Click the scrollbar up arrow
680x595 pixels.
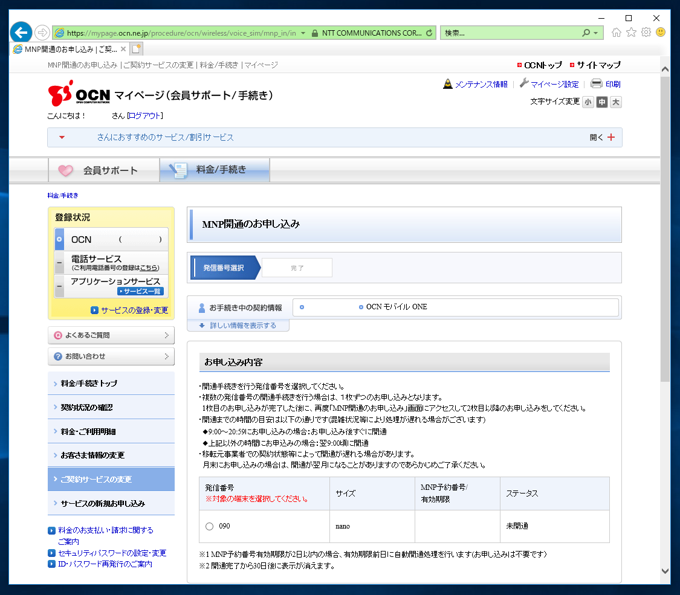point(665,69)
